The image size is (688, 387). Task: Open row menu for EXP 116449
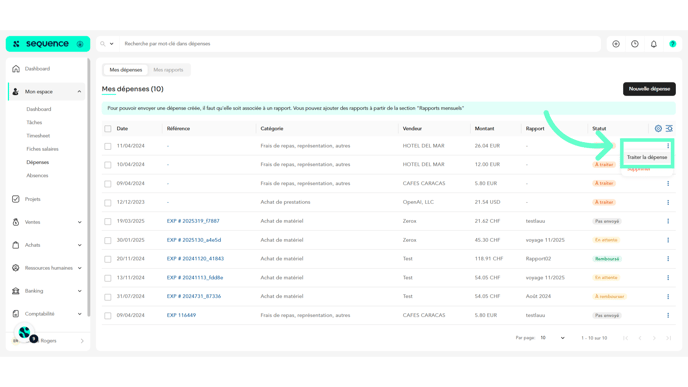click(x=668, y=315)
